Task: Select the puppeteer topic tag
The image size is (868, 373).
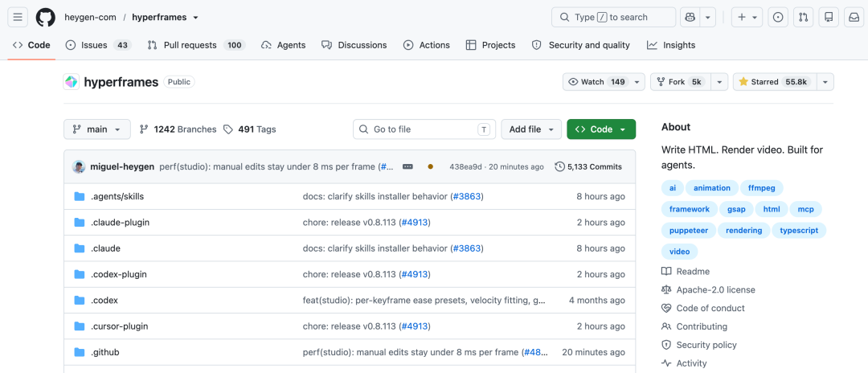Action: [x=688, y=231]
